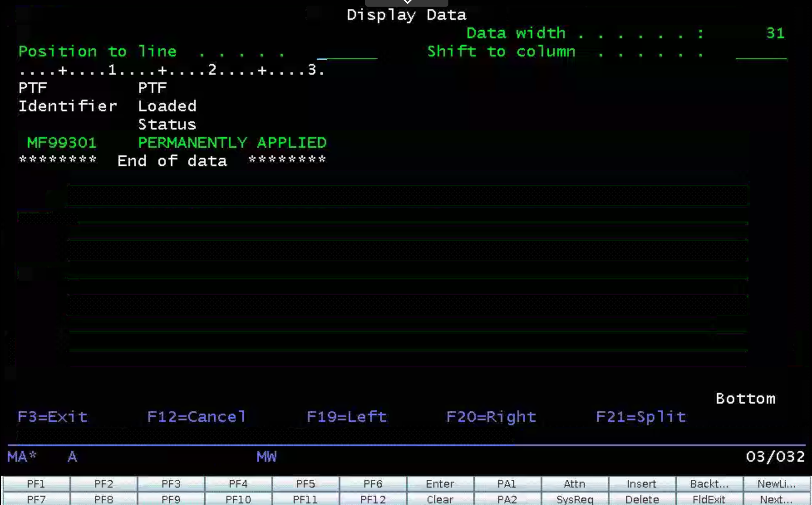Click the Insert key button
812x505 pixels.
[642, 484]
